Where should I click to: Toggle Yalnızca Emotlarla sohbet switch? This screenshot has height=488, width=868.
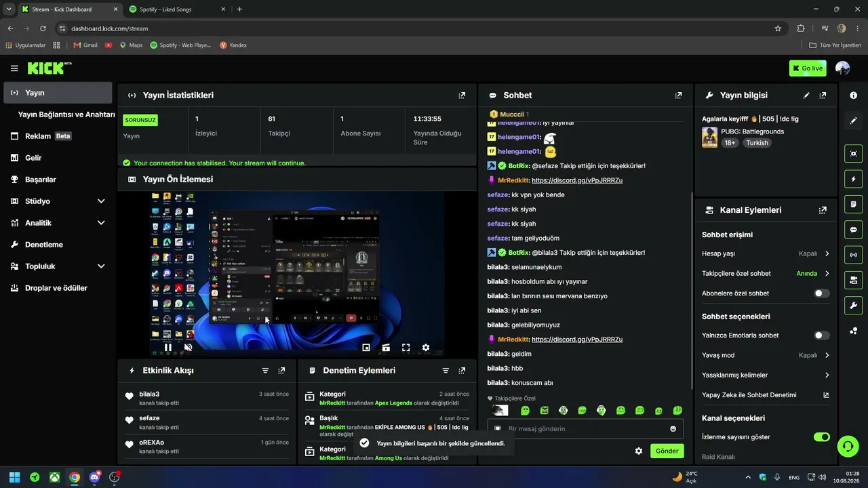[x=821, y=335]
